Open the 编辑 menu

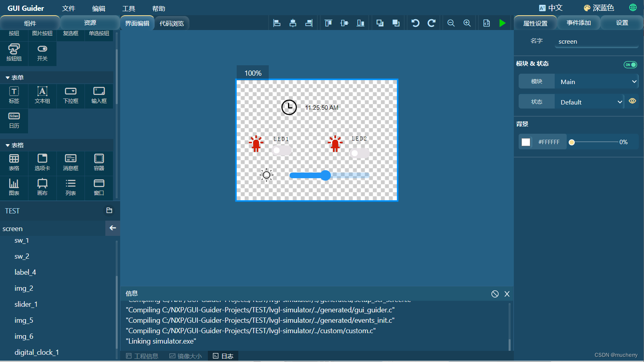tap(99, 8)
